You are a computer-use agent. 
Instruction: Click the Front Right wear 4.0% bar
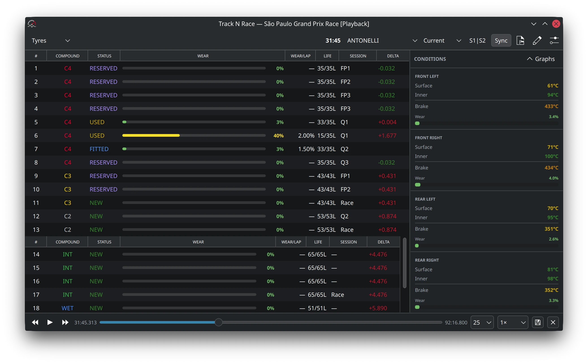[486, 185]
